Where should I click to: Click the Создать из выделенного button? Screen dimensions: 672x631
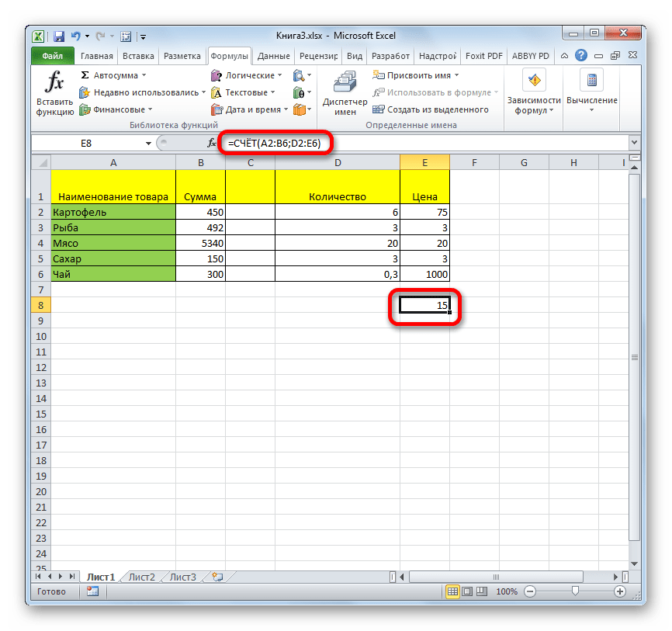[x=438, y=110]
